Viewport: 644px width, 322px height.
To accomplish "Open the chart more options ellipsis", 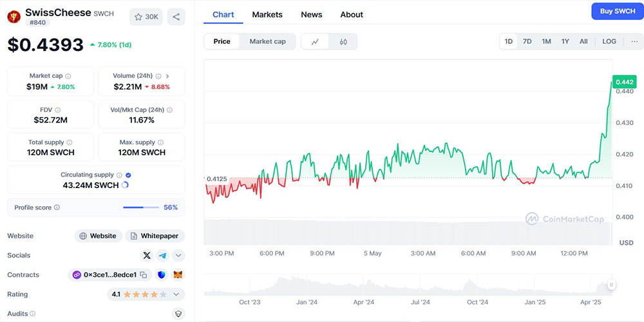I will [634, 41].
